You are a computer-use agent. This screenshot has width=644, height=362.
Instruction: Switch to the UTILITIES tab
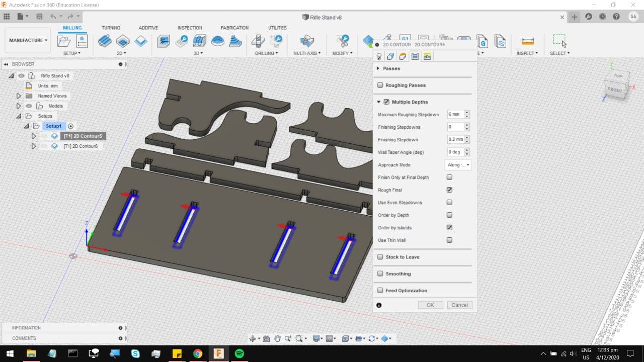click(x=277, y=28)
